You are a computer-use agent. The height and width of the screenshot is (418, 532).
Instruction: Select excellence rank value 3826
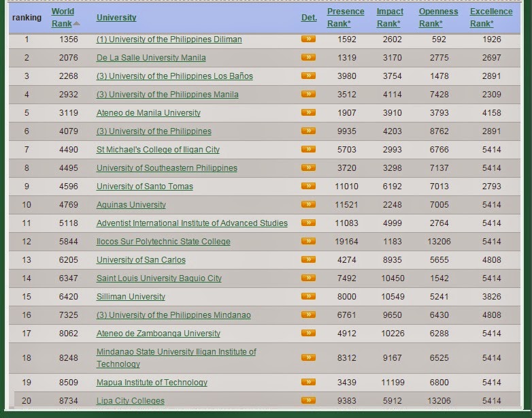point(492,296)
